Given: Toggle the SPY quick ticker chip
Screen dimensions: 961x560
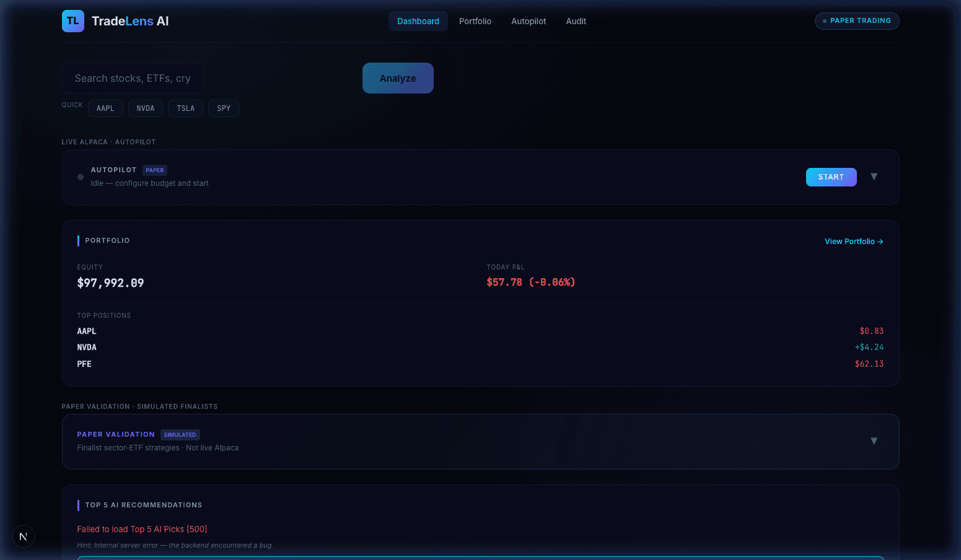Looking at the screenshot, I should tap(224, 108).
